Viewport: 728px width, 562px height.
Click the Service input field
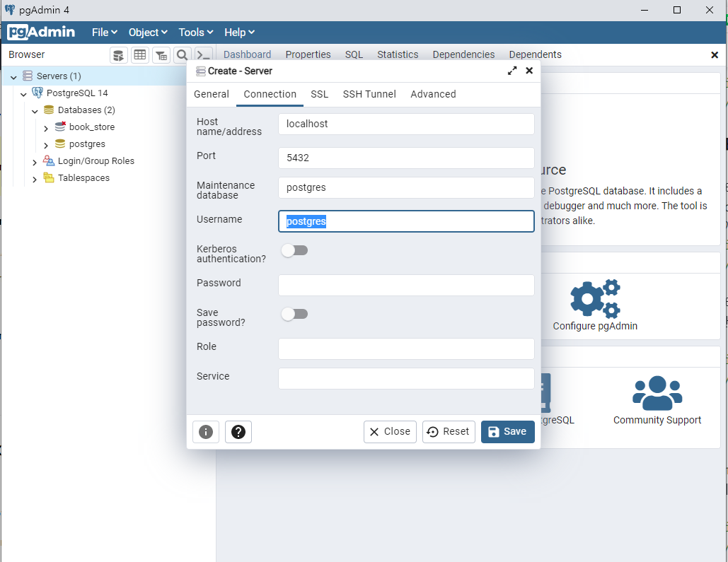(x=406, y=378)
